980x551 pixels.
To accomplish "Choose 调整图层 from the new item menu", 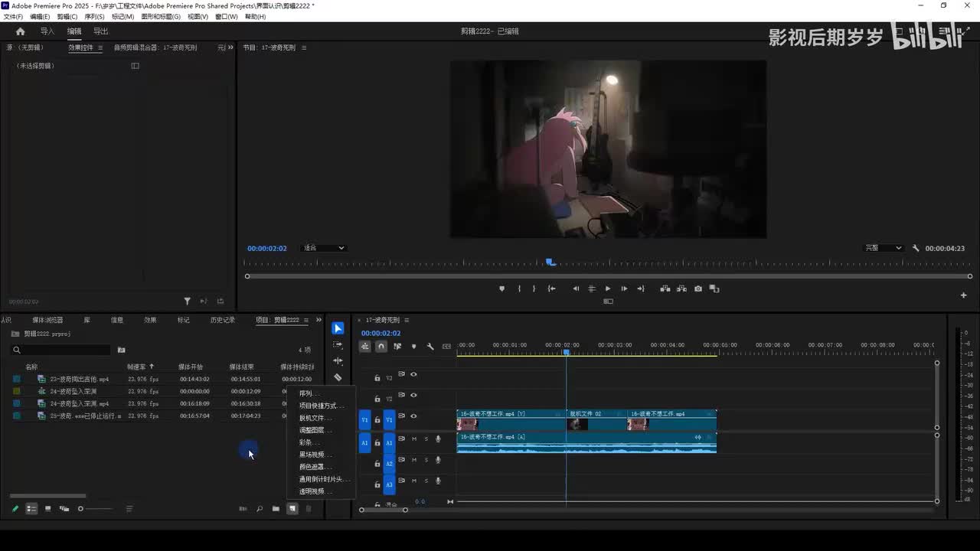I will tap(312, 430).
